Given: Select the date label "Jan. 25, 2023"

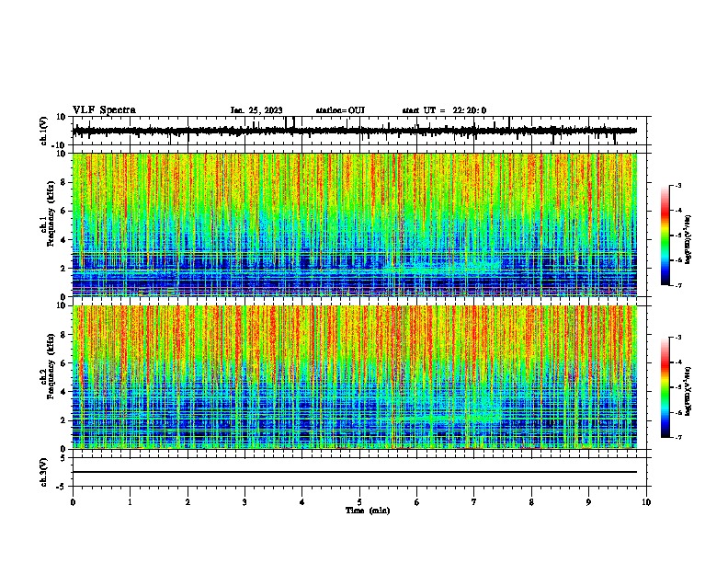Looking at the screenshot, I should [x=256, y=110].
